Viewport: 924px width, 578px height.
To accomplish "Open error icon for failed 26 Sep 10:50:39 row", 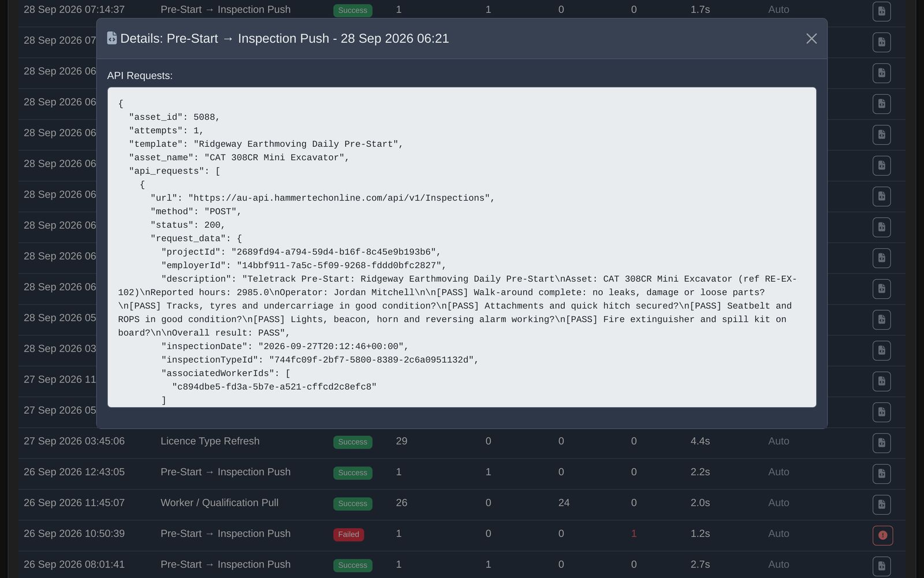I will coord(882,535).
